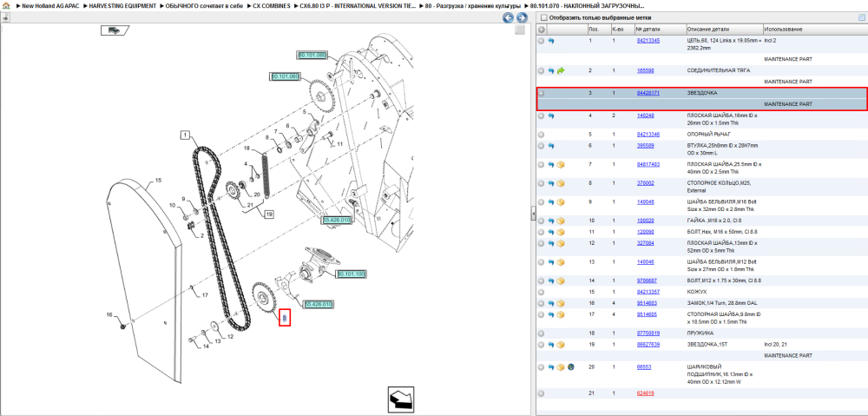Image resolution: width=868 pixels, height=416 pixels.
Task: Select diagram reference label 80.101.080
Action: [x=312, y=55]
